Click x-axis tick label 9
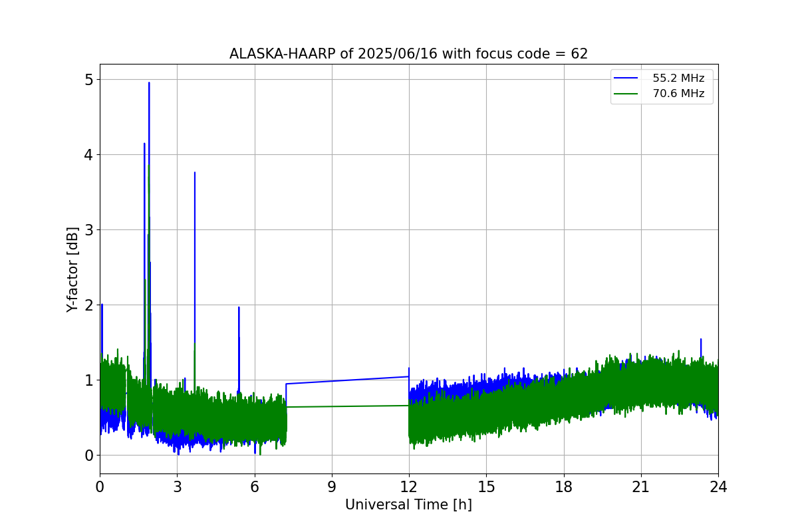 coord(331,486)
